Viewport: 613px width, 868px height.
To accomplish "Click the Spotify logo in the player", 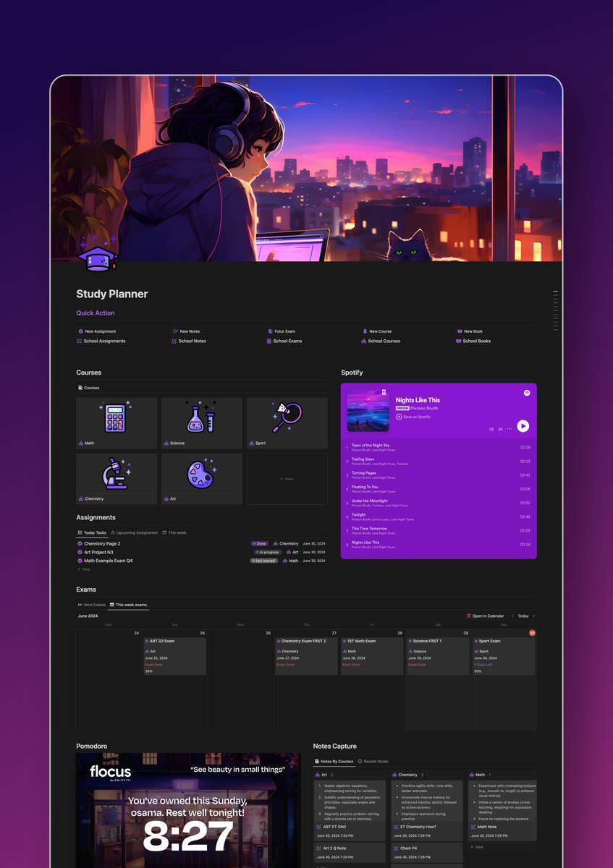I will [x=527, y=393].
